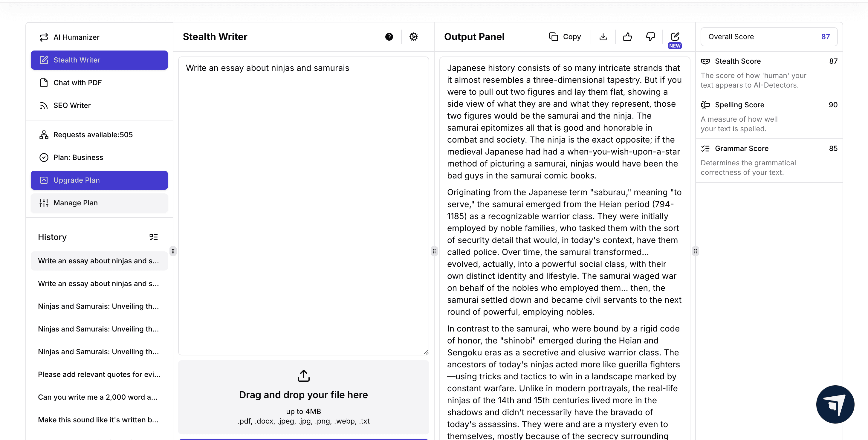The image size is (868, 440).
Task: Grab divider handle between sidebar and editor
Action: click(173, 251)
